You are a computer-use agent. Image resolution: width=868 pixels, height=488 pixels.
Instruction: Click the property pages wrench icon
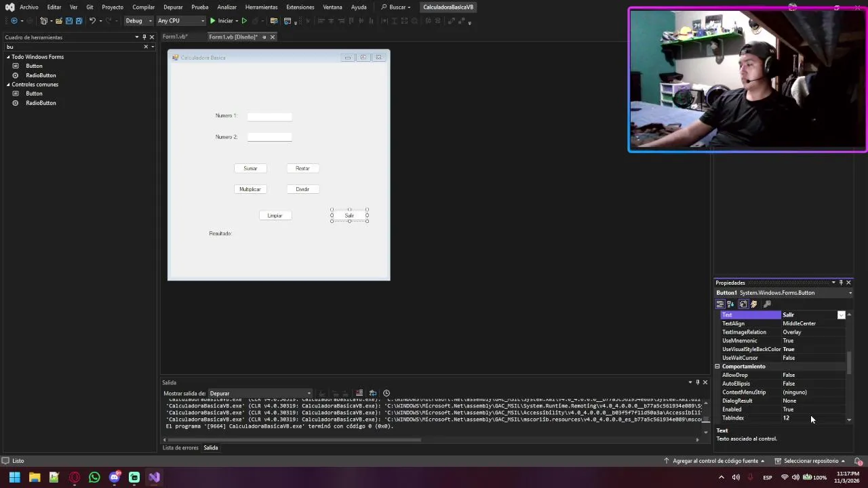(x=767, y=304)
